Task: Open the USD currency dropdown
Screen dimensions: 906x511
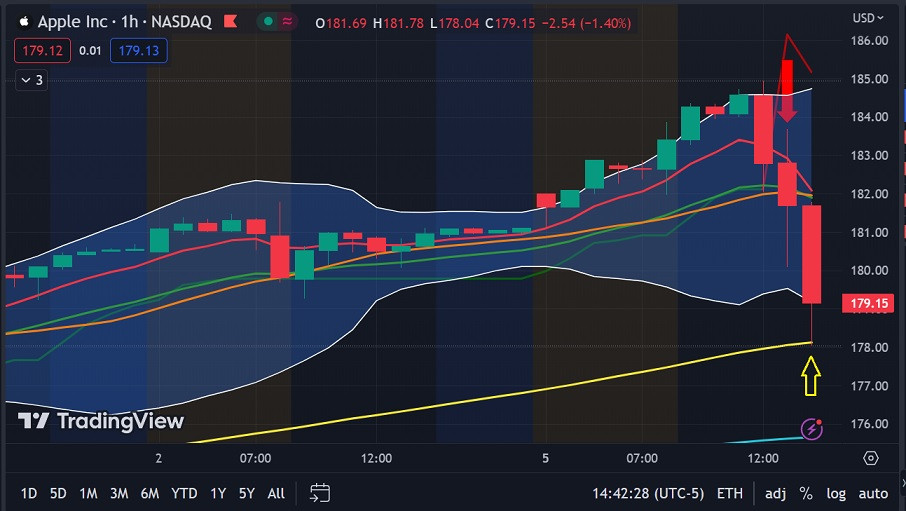Action: [868, 18]
